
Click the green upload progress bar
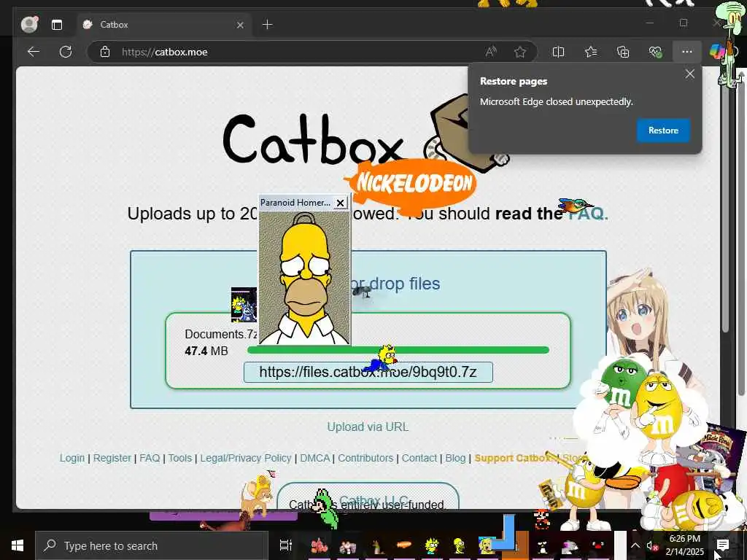[x=398, y=350]
